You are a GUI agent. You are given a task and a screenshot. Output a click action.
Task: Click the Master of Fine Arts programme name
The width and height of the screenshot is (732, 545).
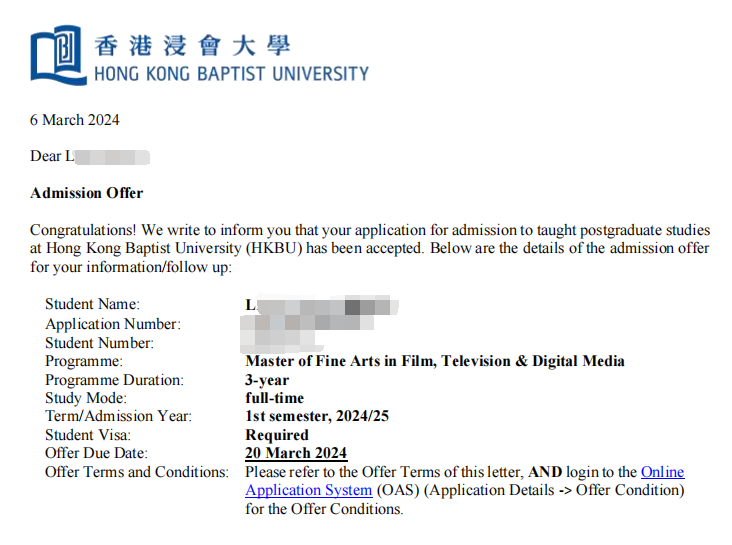[x=435, y=361]
